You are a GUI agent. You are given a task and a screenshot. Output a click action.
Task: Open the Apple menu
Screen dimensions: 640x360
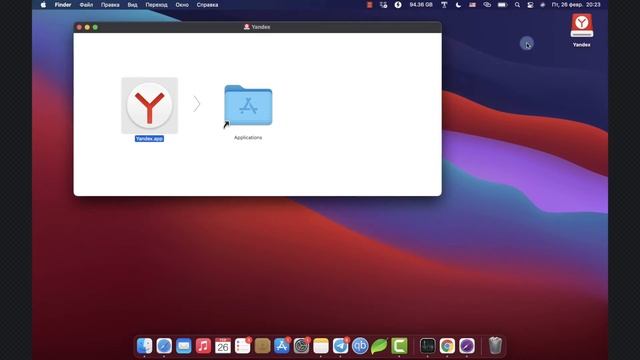(43, 5)
